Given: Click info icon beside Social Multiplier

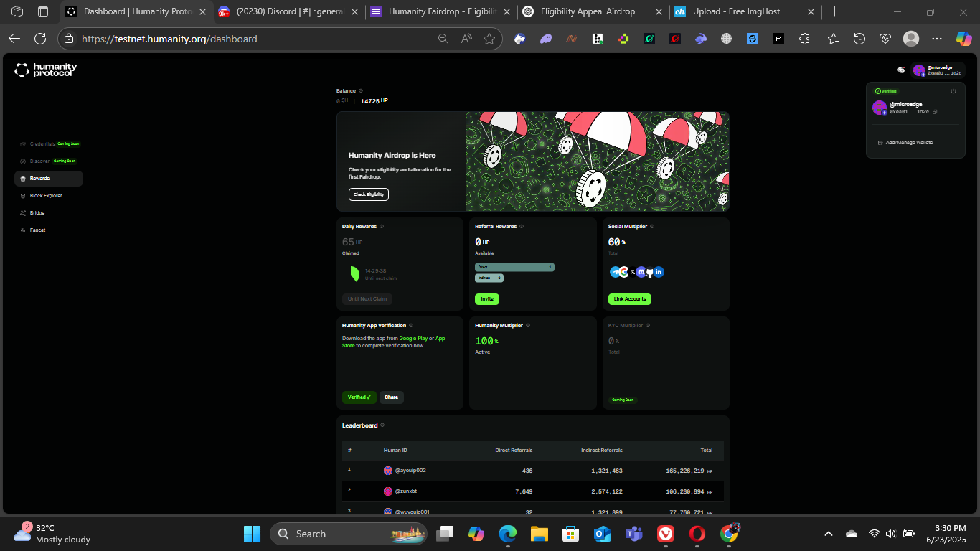Looking at the screenshot, I should 652,227.
